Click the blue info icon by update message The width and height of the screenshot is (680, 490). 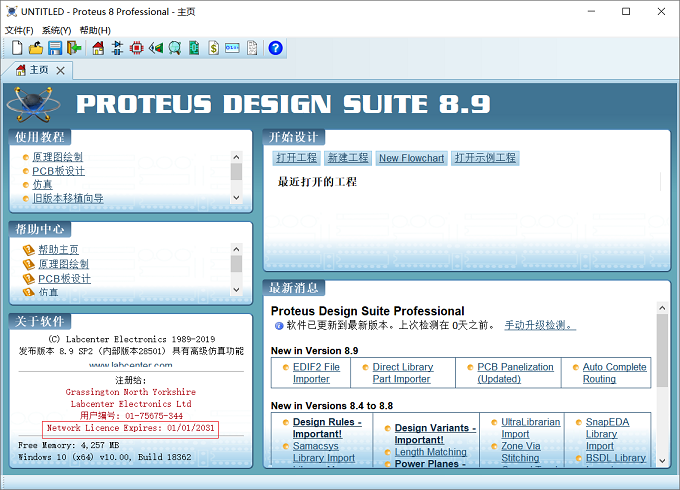click(279, 326)
